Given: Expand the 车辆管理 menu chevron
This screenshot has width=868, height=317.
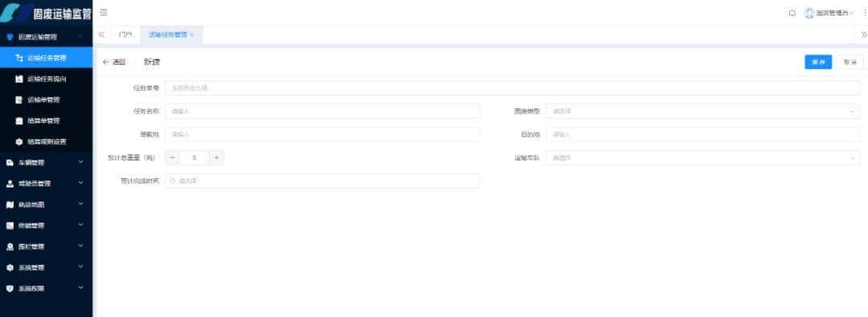Looking at the screenshot, I should pos(81,162).
